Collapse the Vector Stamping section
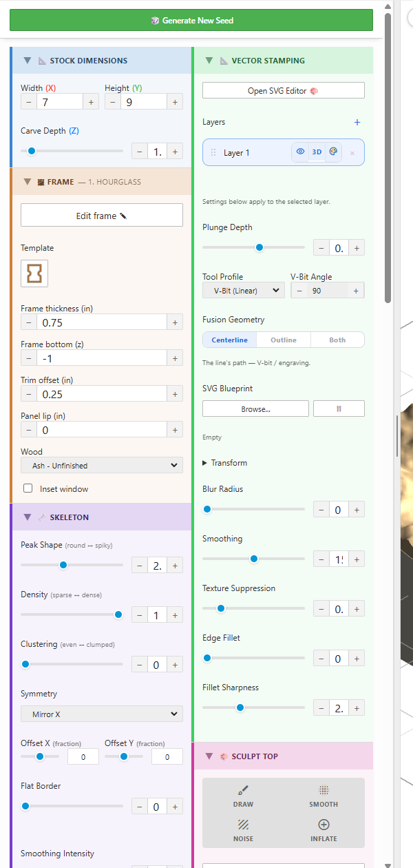Viewport: 413px width, 868px height. 209,61
